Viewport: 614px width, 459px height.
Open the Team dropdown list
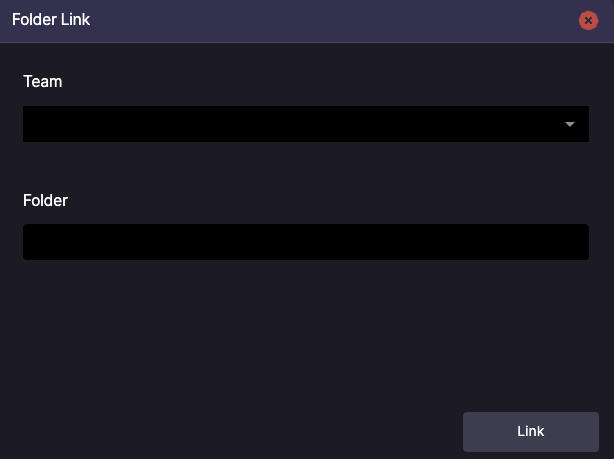point(306,124)
